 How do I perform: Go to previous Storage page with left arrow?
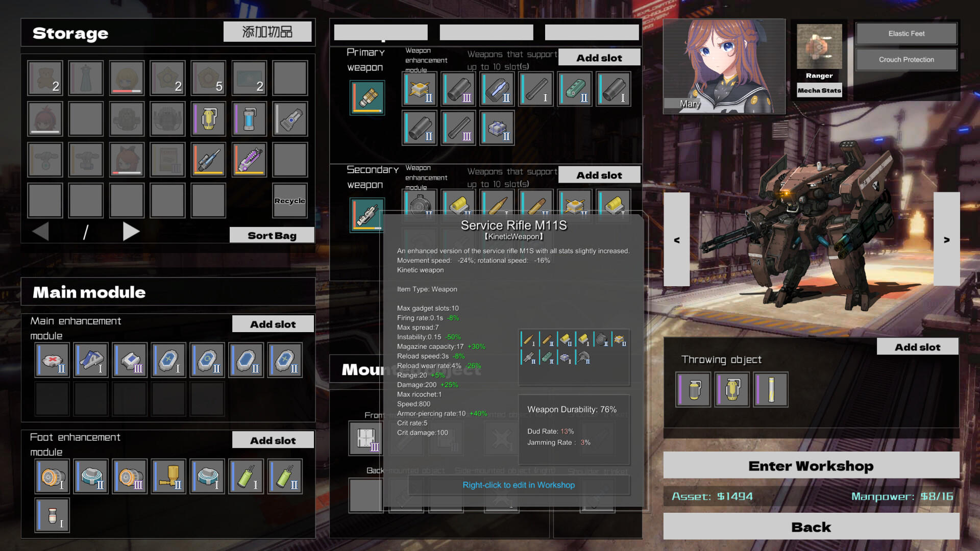point(41,231)
